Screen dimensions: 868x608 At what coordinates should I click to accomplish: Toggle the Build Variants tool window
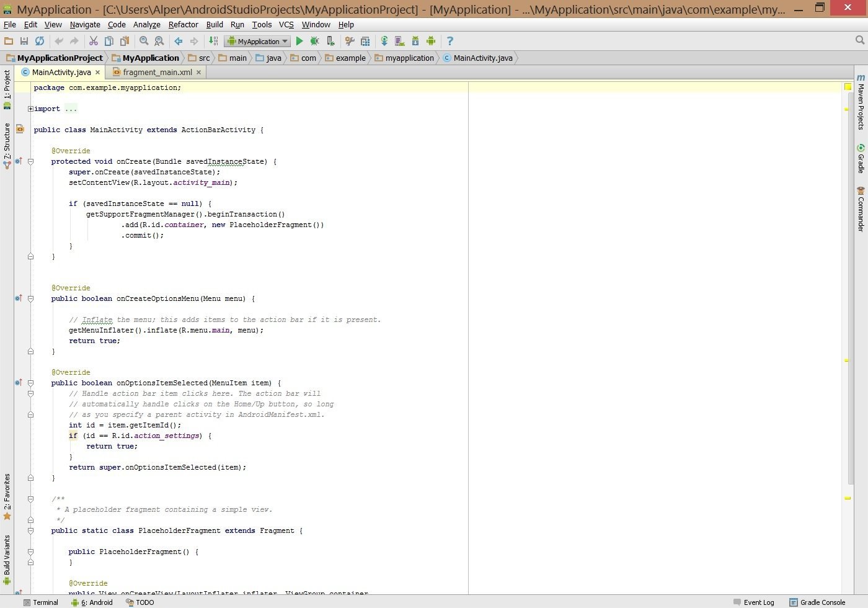[7, 560]
